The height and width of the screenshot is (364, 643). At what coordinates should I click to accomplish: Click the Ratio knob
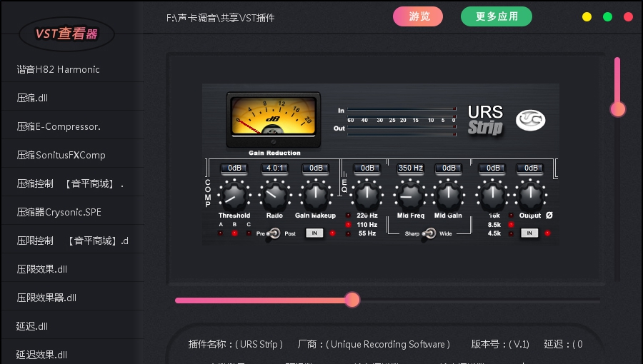pos(274,196)
